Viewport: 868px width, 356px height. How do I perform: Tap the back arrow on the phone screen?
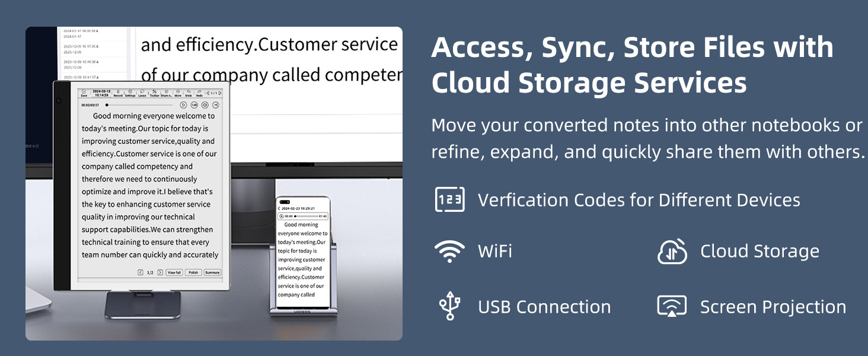(279, 209)
